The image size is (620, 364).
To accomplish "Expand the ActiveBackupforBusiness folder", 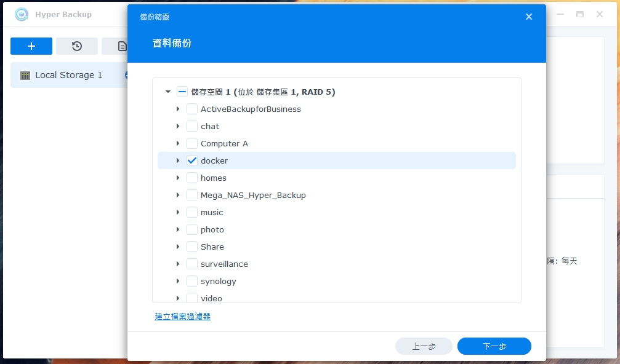I will [178, 109].
